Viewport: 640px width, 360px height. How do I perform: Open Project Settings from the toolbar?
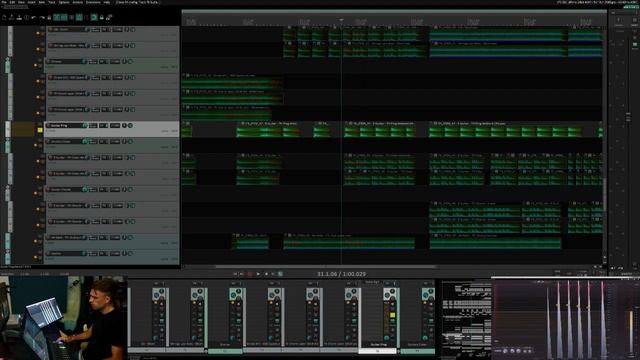coord(27,18)
